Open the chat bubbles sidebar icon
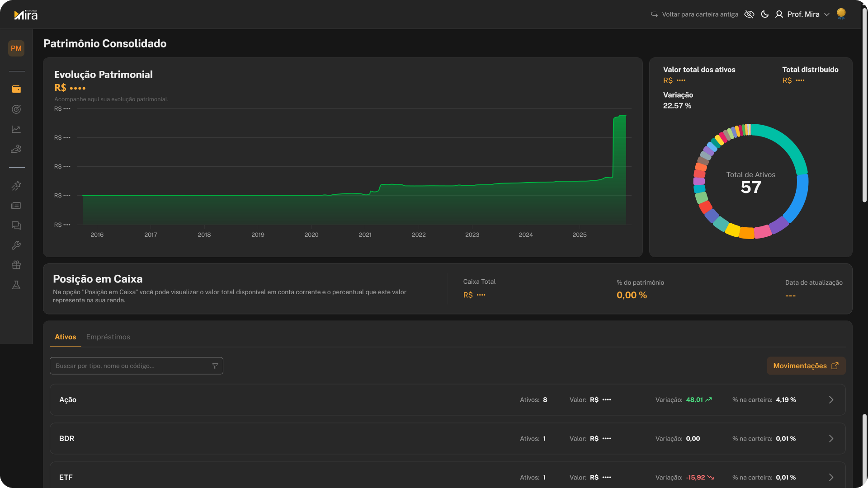Viewport: 868px width, 488px height. click(16, 225)
